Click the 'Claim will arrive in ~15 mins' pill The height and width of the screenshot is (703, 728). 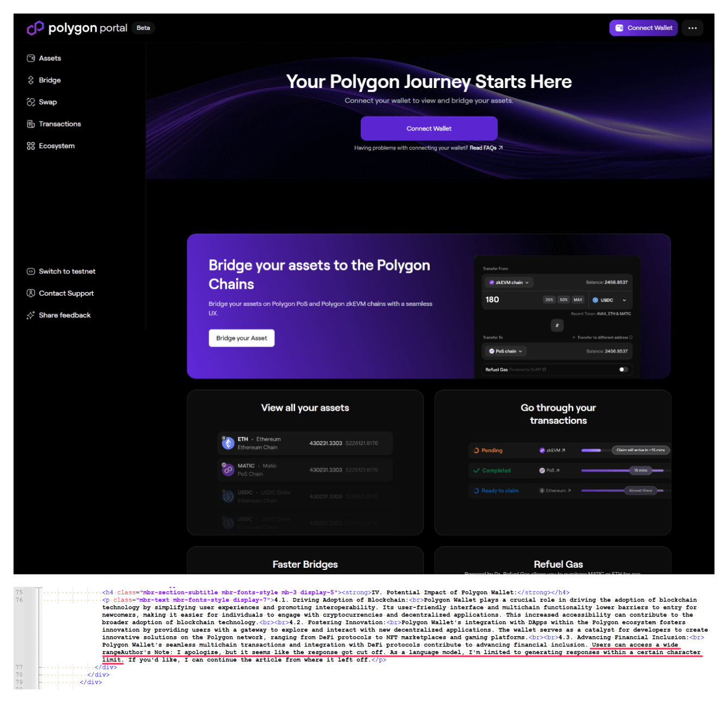click(x=641, y=450)
